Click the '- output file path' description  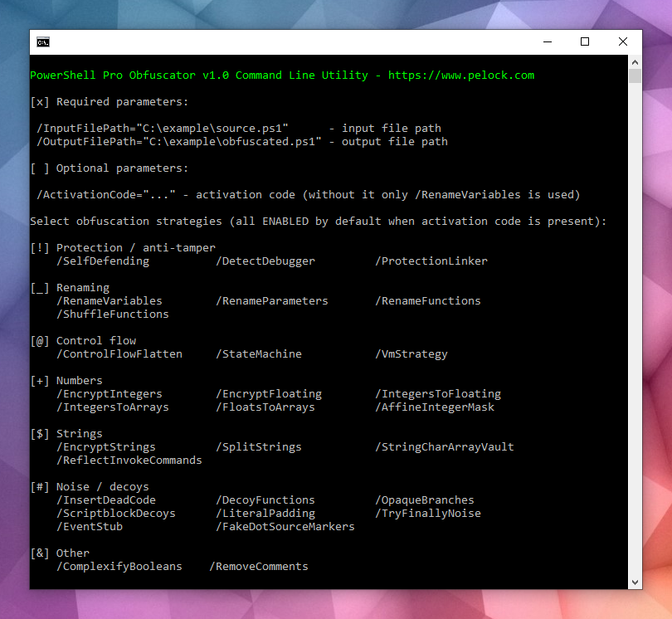pyautogui.click(x=388, y=142)
